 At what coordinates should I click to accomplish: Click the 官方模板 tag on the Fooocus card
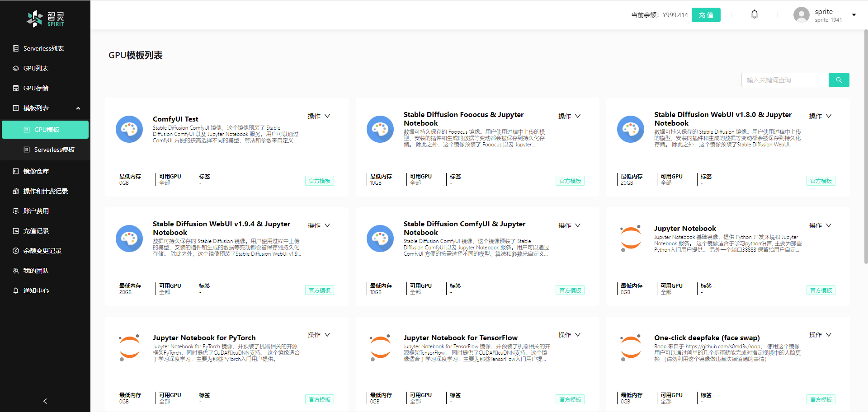point(570,181)
